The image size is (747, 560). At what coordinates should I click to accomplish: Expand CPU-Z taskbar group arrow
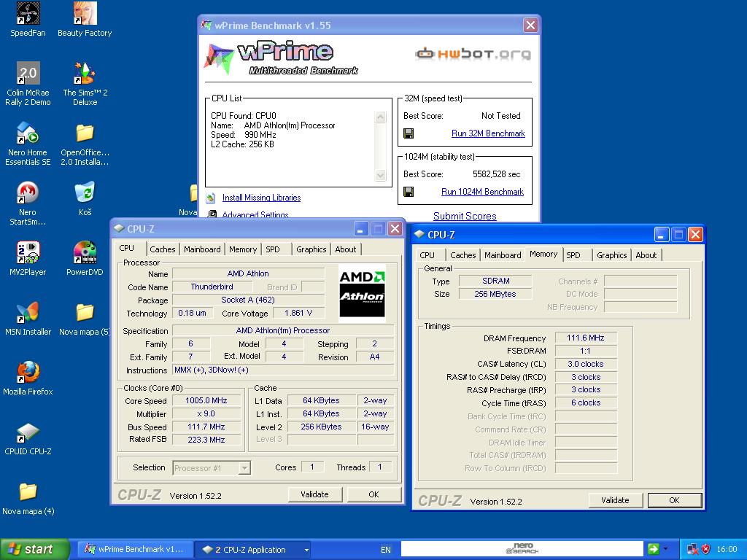click(x=306, y=550)
